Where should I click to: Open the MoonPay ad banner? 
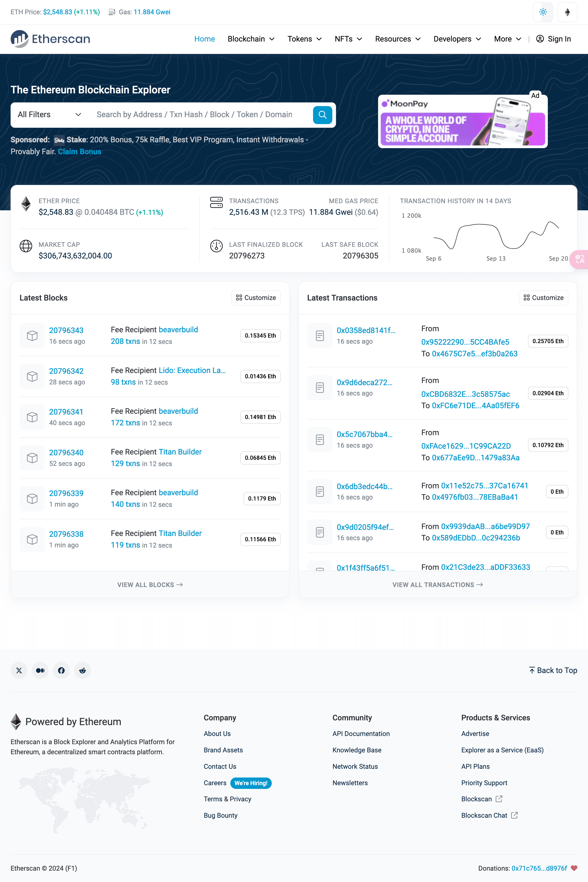point(462,121)
